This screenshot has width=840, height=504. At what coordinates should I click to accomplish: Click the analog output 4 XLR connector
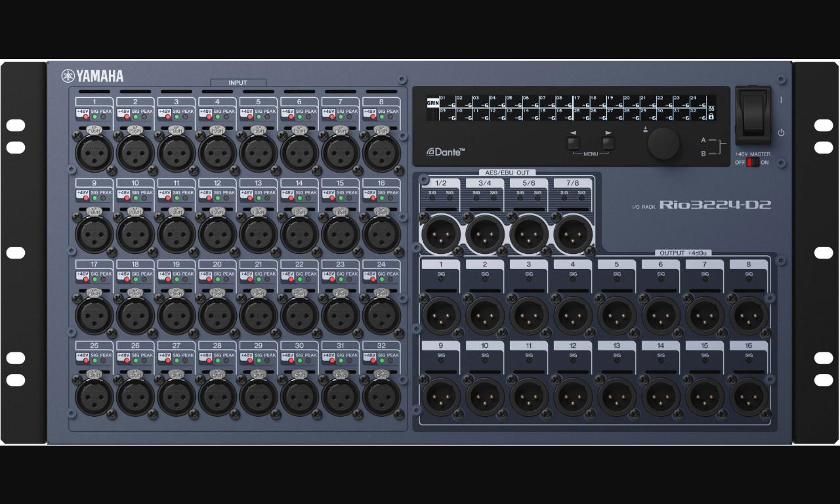coord(573,316)
